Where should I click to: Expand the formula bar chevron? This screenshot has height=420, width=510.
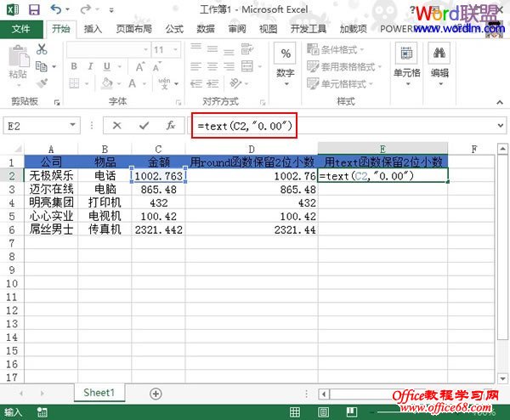(x=501, y=125)
